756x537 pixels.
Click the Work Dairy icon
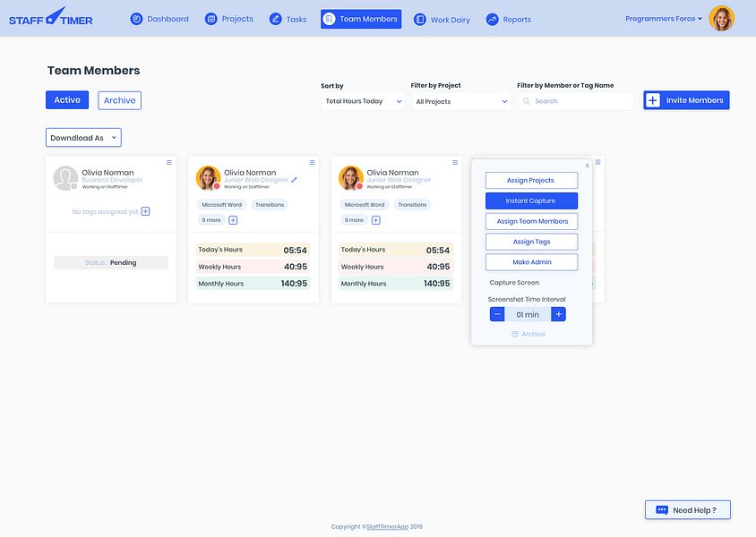click(420, 20)
